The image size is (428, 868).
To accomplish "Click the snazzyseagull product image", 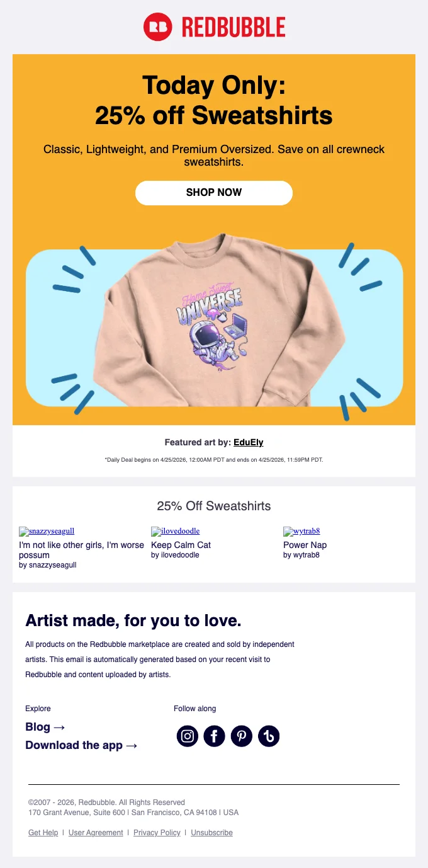I will (47, 531).
